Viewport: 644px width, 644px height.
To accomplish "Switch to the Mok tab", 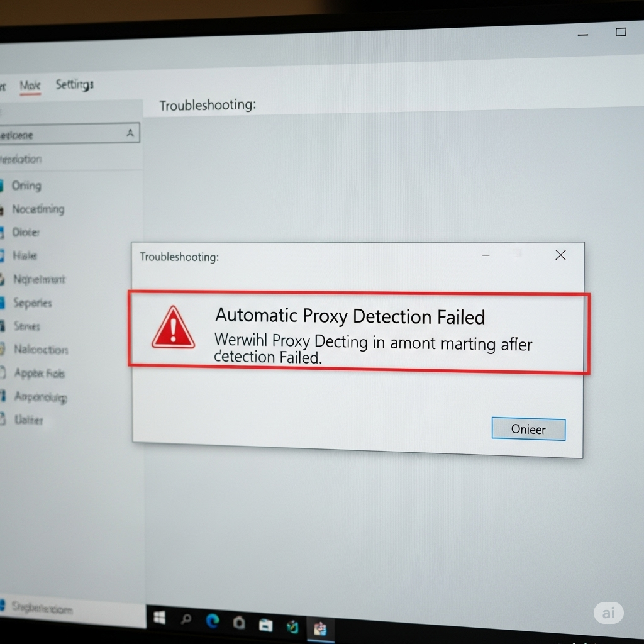I will click(30, 86).
